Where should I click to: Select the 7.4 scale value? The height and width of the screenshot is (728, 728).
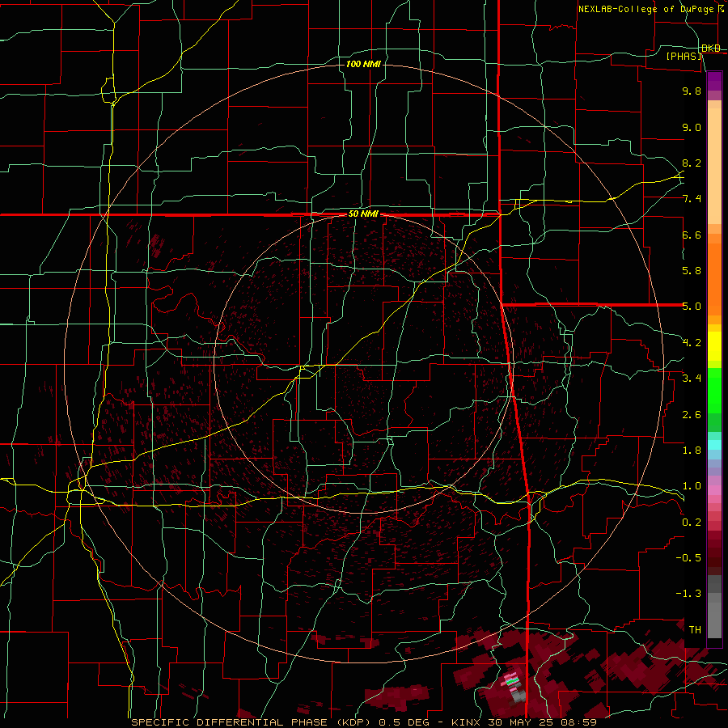point(692,199)
